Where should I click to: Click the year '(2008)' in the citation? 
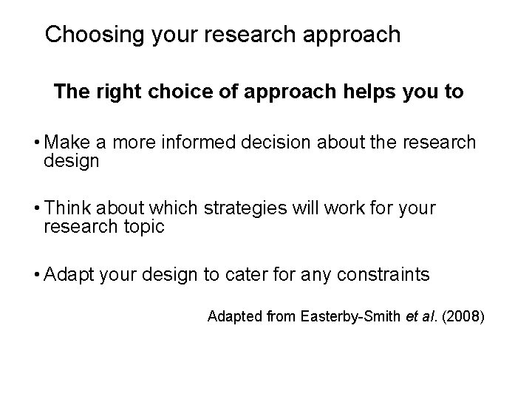pos(463,316)
